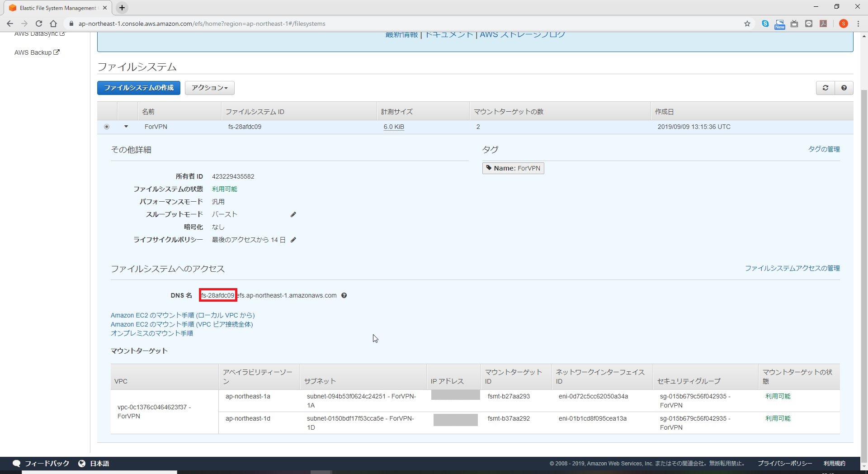868x474 pixels.
Task: Click the 6.0 KiB metered size value
Action: pyautogui.click(x=394, y=127)
